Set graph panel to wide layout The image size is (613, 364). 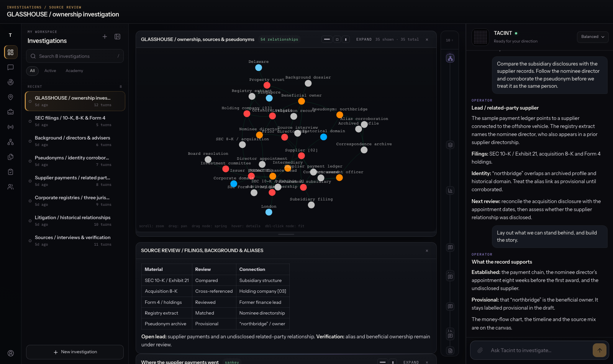click(x=327, y=39)
